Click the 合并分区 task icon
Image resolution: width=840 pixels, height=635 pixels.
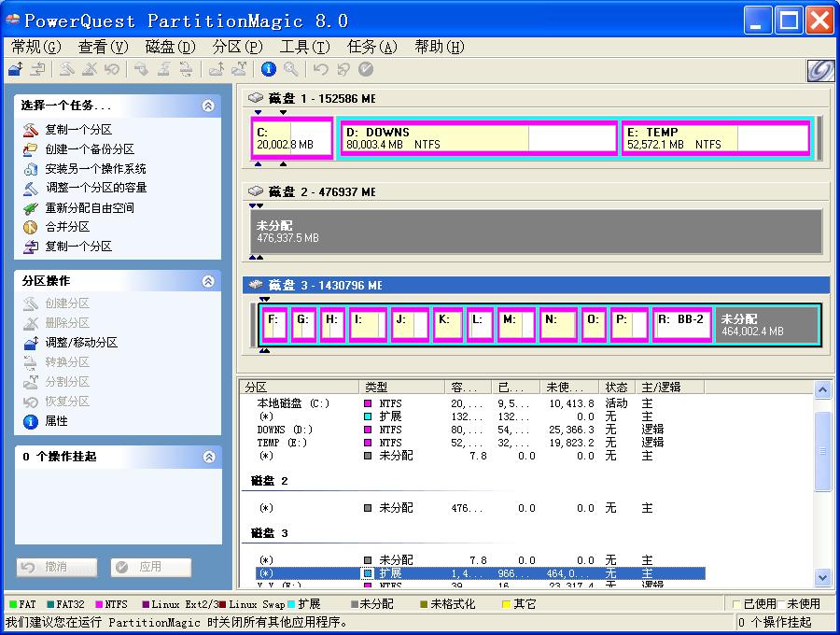point(31,227)
